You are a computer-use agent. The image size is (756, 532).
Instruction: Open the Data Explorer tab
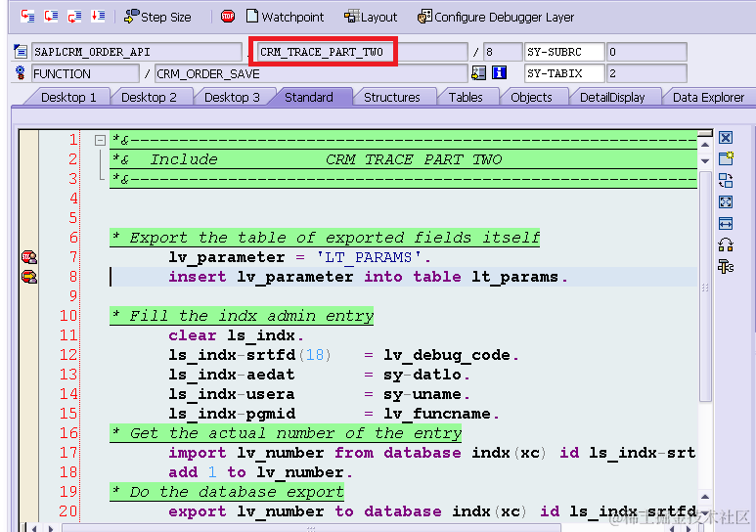tap(708, 98)
